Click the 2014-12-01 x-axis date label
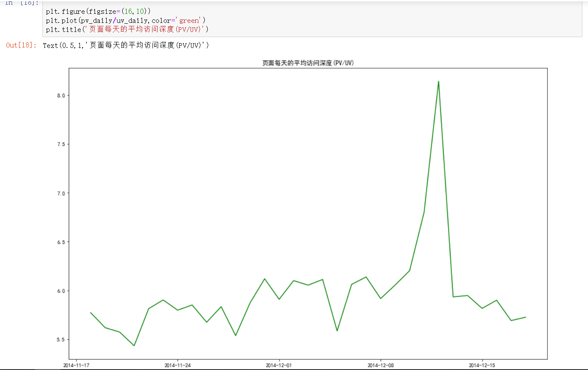The width and height of the screenshot is (588, 370). (279, 365)
